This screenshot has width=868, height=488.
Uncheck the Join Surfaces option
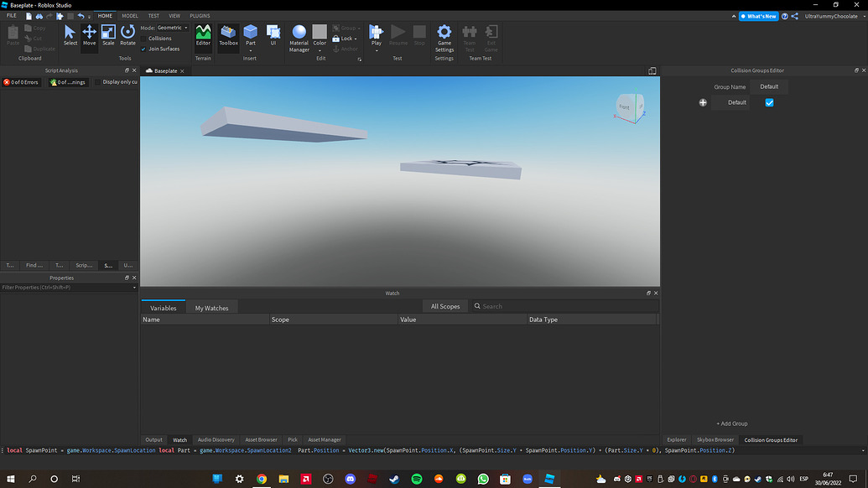click(x=143, y=49)
